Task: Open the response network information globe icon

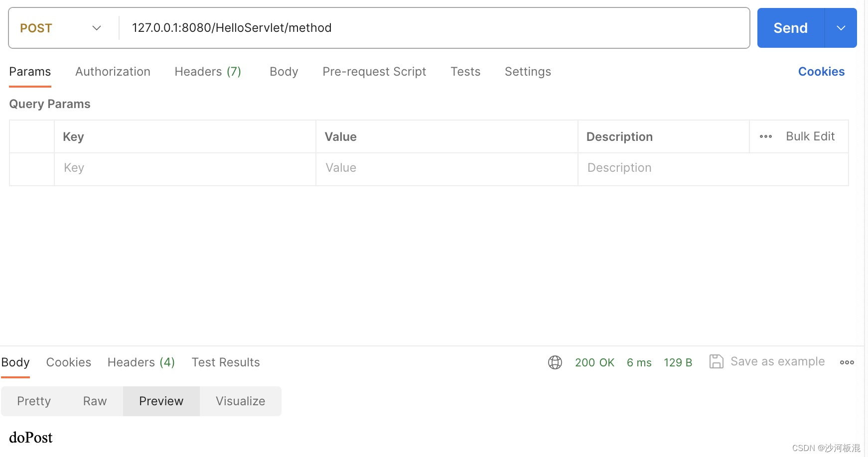Action: [x=555, y=362]
